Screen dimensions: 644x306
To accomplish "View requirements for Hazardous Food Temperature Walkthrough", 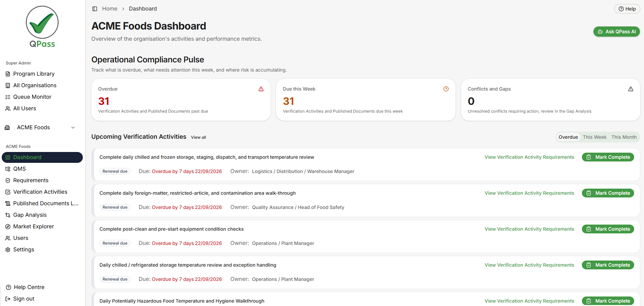I will point(529,301).
